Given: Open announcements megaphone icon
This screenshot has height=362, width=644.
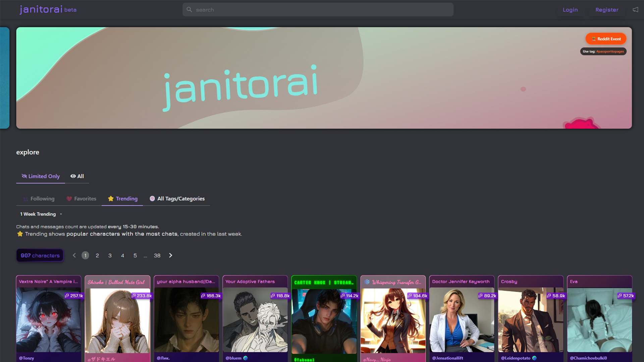Looking at the screenshot, I should pyautogui.click(x=635, y=10).
